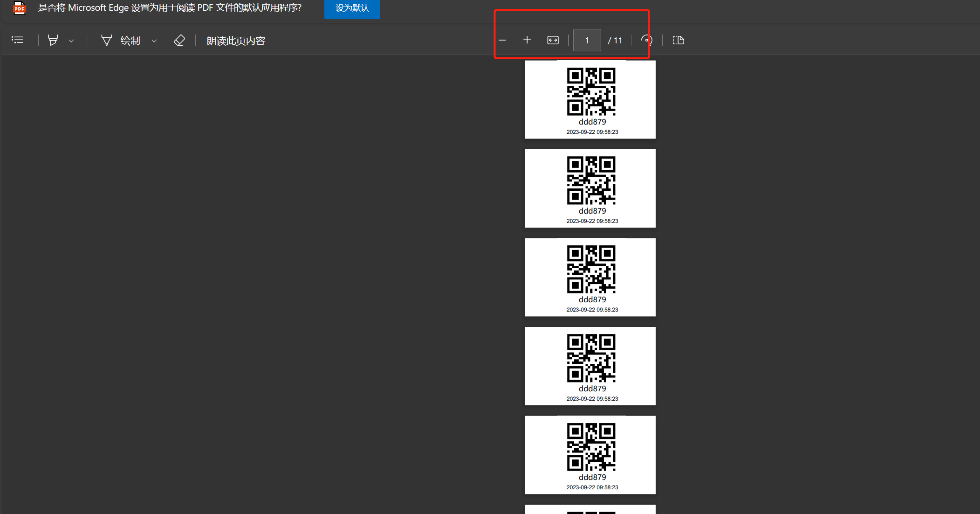This screenshot has height=514, width=980.
Task: Select the eraser tool
Action: click(179, 40)
